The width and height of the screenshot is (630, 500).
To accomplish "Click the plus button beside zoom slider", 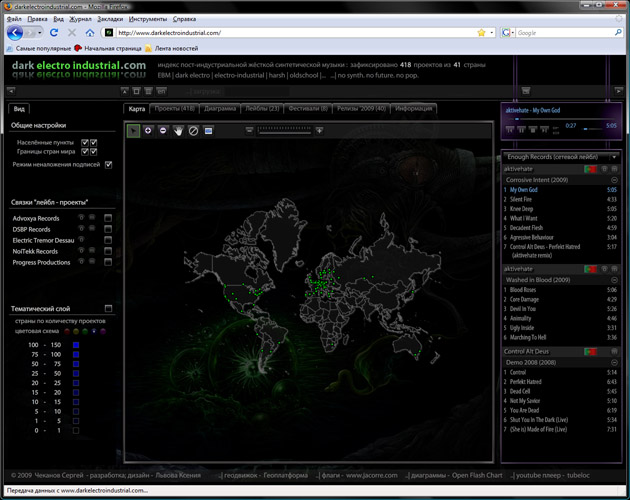I will (319, 130).
